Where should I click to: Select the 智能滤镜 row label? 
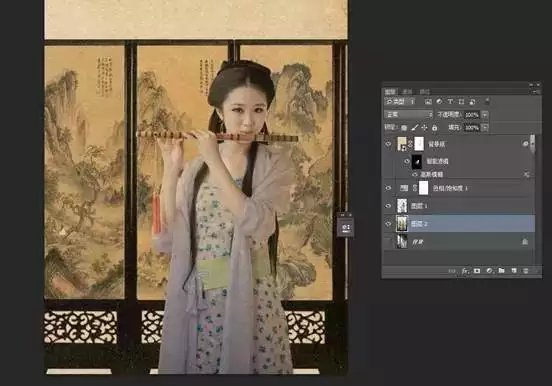[438, 161]
